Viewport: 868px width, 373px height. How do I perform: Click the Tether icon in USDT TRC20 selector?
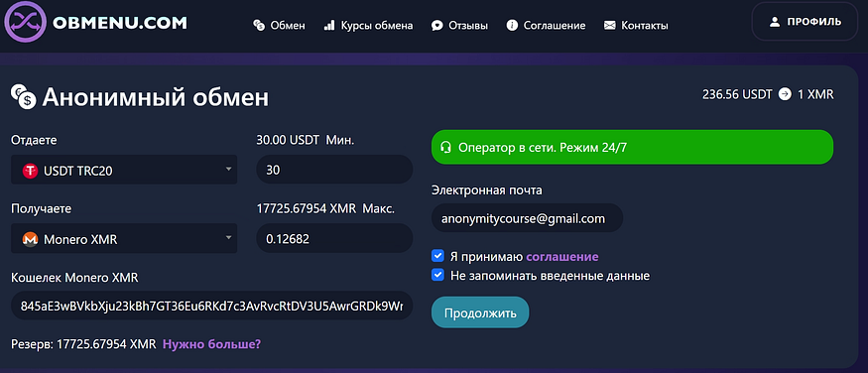pos(30,171)
